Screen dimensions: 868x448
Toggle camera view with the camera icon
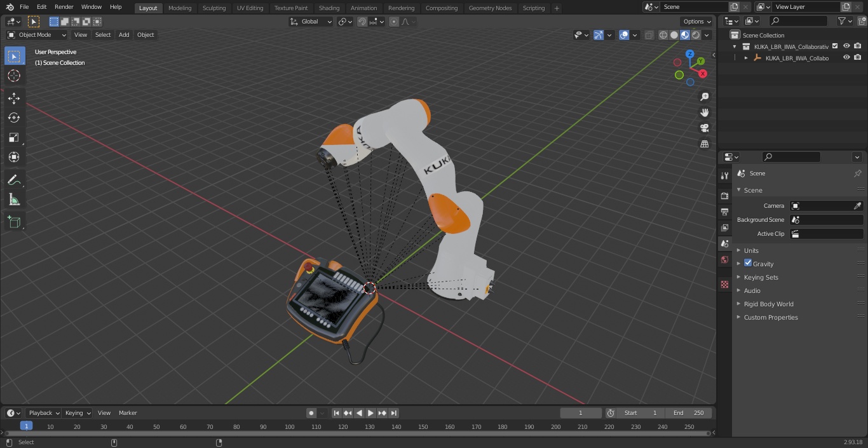tap(704, 128)
